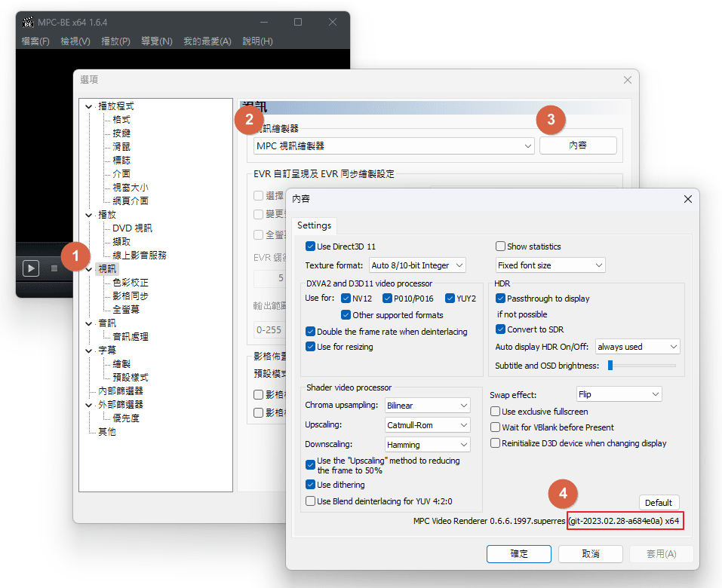Open 我的最愛(A) menu
This screenshot has height=588, width=722.
point(207,41)
